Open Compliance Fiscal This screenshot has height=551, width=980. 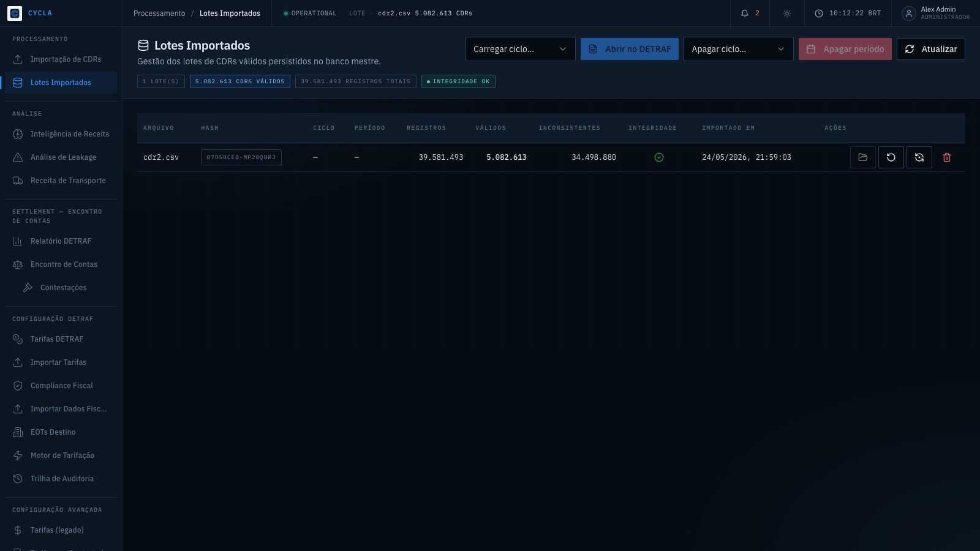click(61, 386)
